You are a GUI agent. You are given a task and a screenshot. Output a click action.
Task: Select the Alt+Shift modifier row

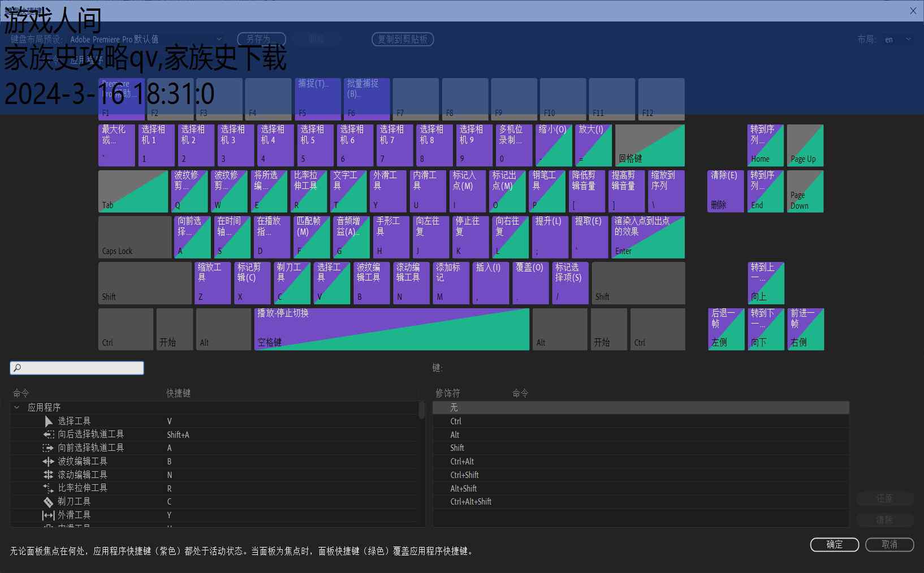tap(641, 489)
